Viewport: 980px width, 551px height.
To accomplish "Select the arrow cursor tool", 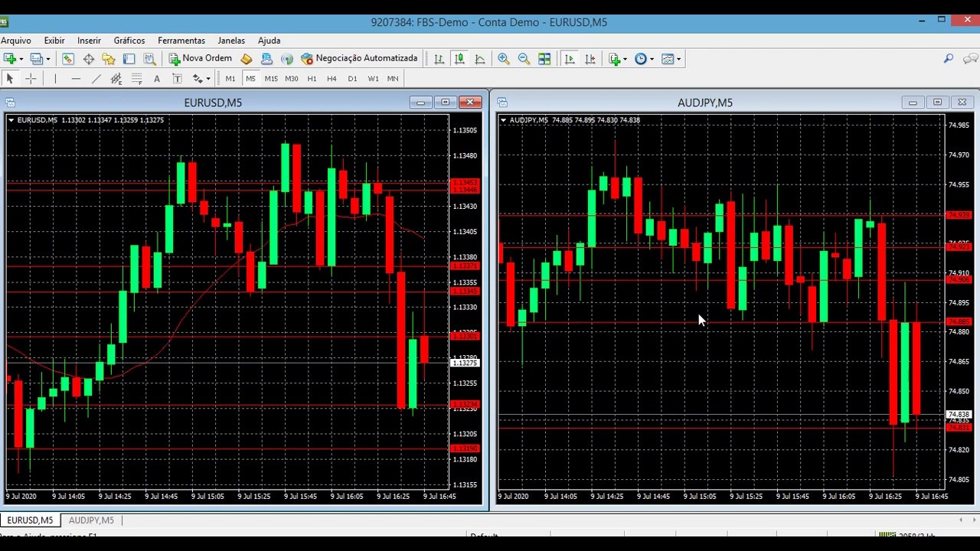I will pyautogui.click(x=10, y=79).
